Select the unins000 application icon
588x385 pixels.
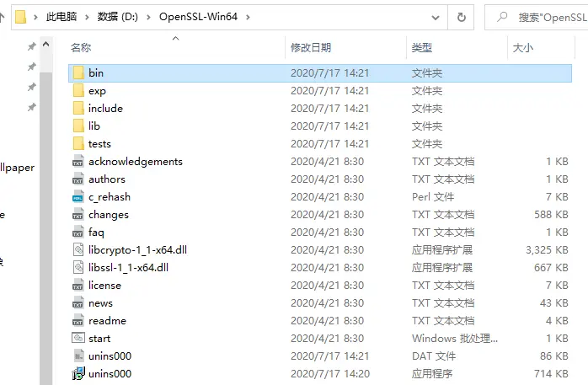pyautogui.click(x=78, y=373)
